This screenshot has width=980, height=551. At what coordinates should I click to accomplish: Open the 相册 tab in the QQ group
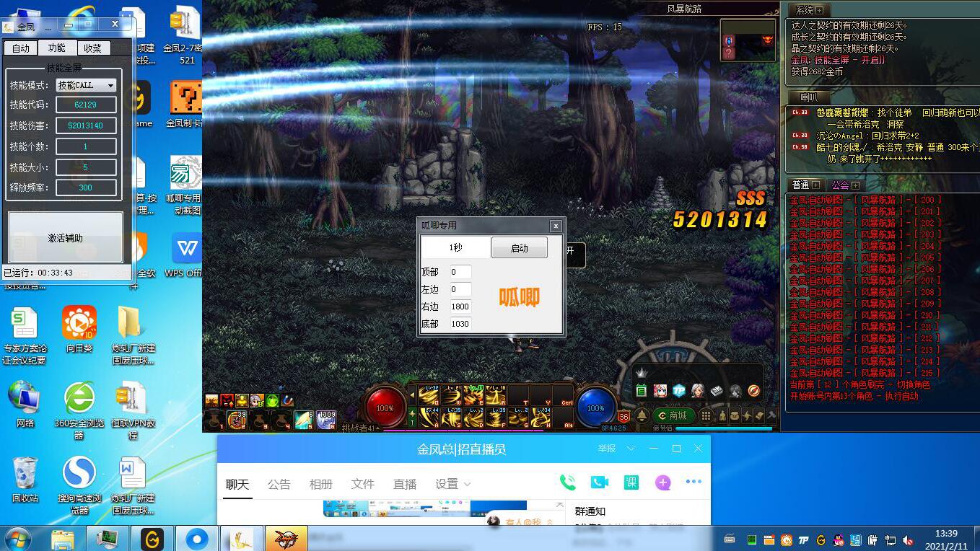tap(321, 484)
